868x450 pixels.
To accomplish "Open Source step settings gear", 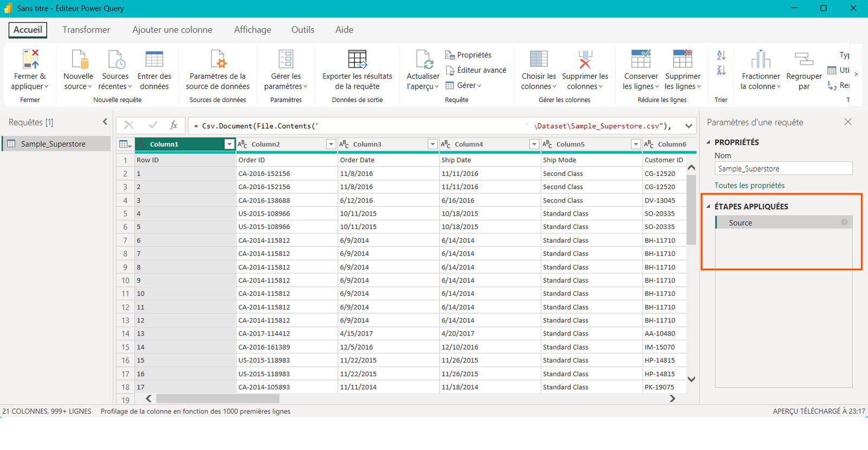I will coord(844,223).
